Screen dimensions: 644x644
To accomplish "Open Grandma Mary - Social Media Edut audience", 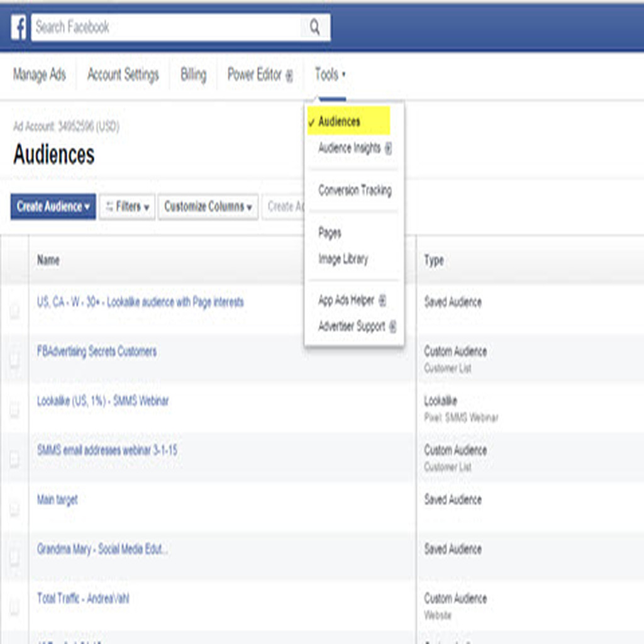I will pyautogui.click(x=103, y=549).
